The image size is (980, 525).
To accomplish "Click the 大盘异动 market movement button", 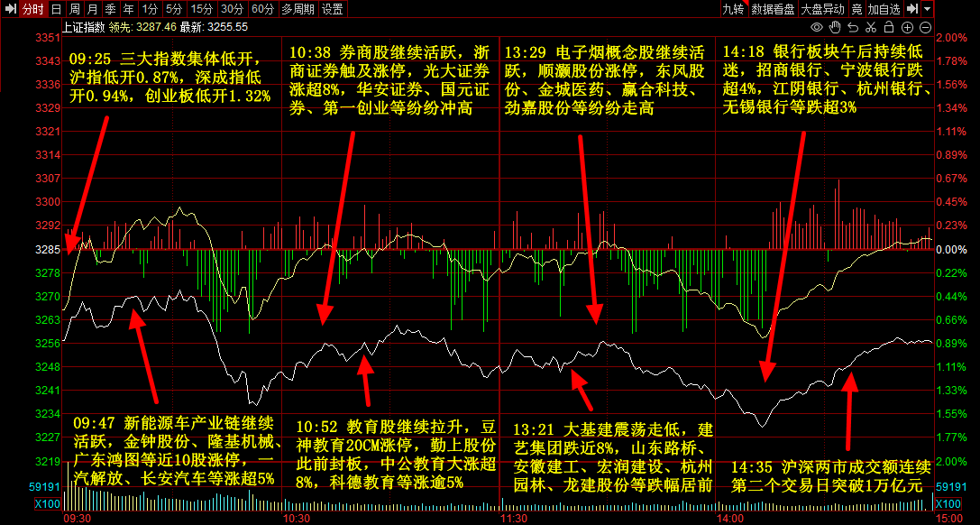I will coord(822,9).
